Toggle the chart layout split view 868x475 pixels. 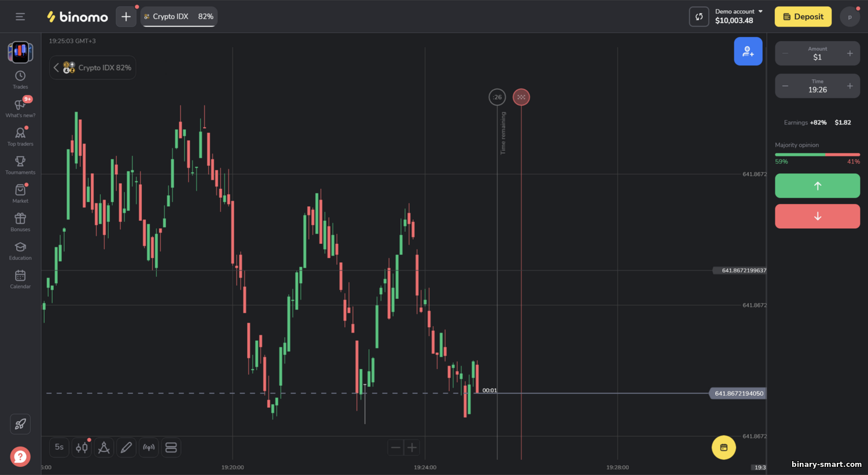tap(171, 447)
